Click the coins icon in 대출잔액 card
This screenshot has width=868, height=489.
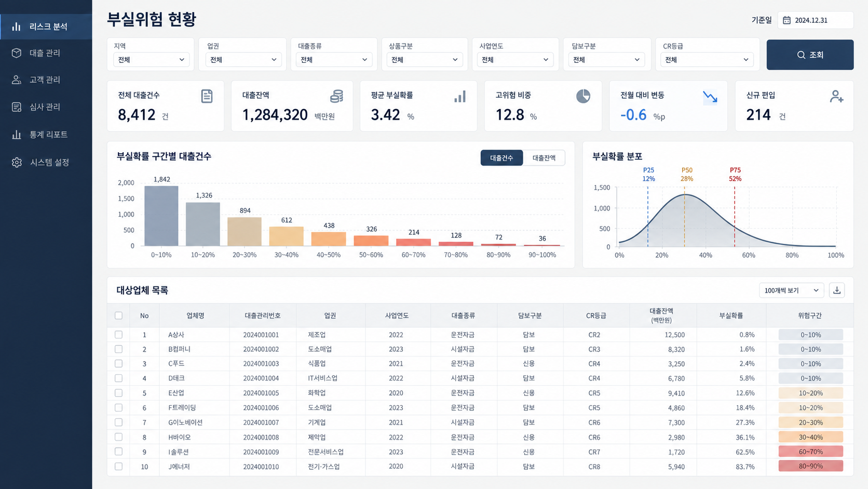click(336, 96)
